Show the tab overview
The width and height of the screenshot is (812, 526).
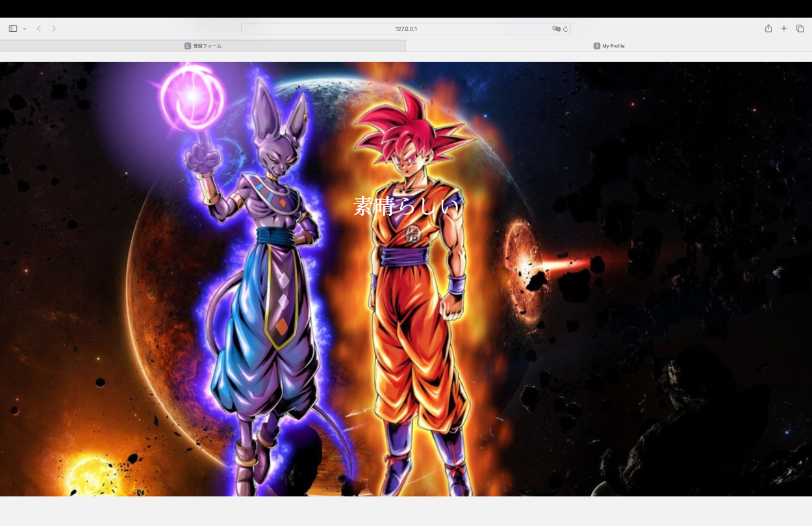click(800, 29)
